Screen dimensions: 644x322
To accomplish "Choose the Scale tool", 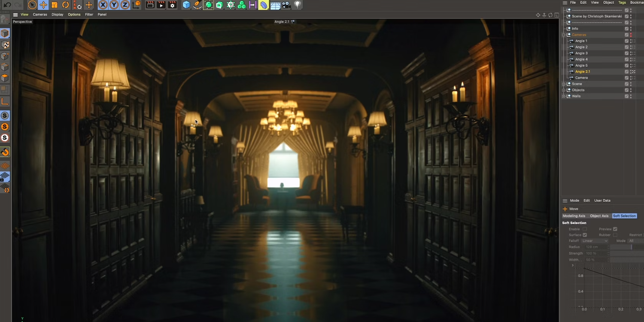I will (x=55, y=5).
